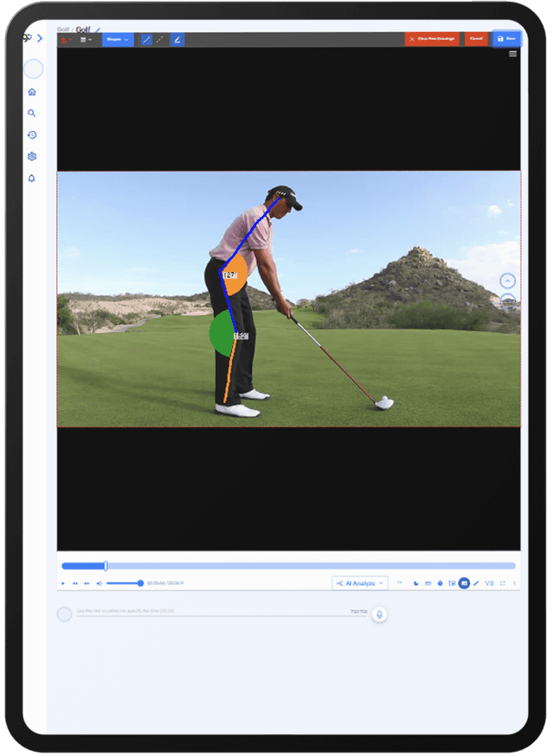The image size is (552, 756).
Task: Mute the video volume speaker
Action: pyautogui.click(x=98, y=583)
